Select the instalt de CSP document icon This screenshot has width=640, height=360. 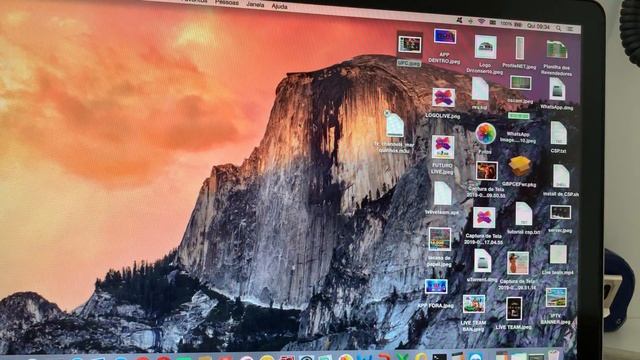click(x=561, y=176)
